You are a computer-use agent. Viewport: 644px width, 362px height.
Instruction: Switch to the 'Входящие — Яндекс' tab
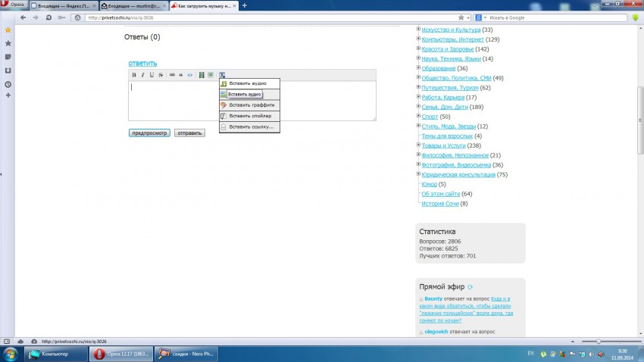click(64, 5)
